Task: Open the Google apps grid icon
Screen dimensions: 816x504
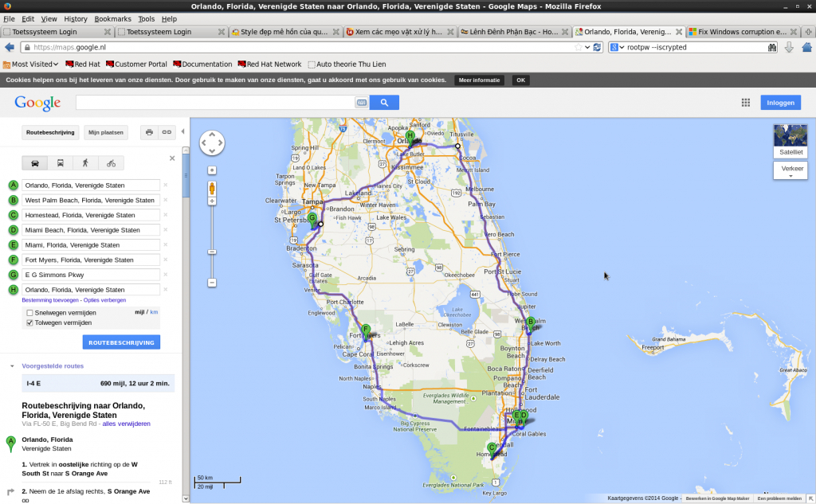Action: click(x=746, y=102)
